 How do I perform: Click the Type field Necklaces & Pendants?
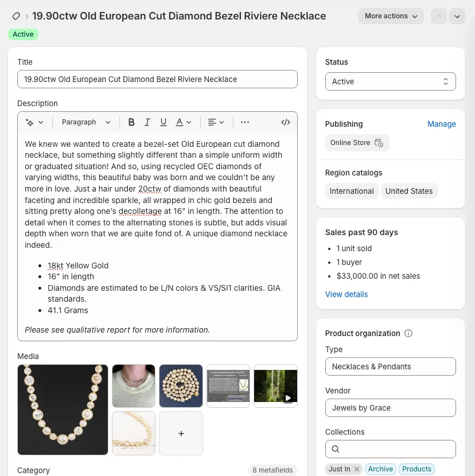391,366
